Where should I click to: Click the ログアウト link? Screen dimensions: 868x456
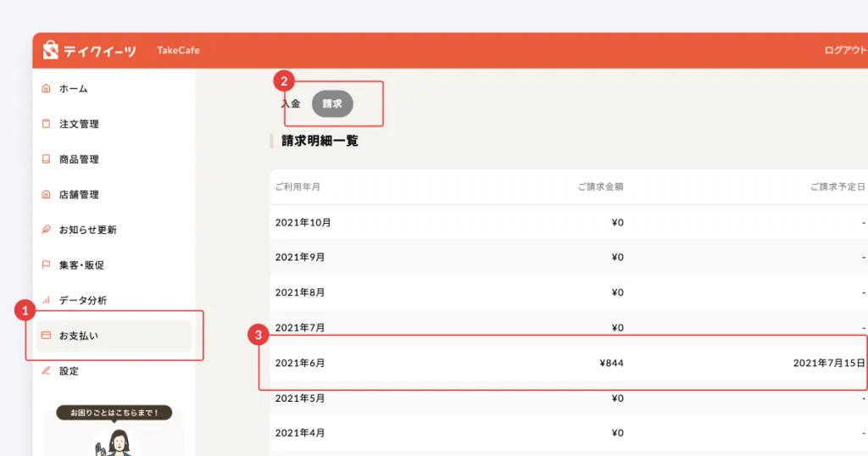pyautogui.click(x=844, y=51)
